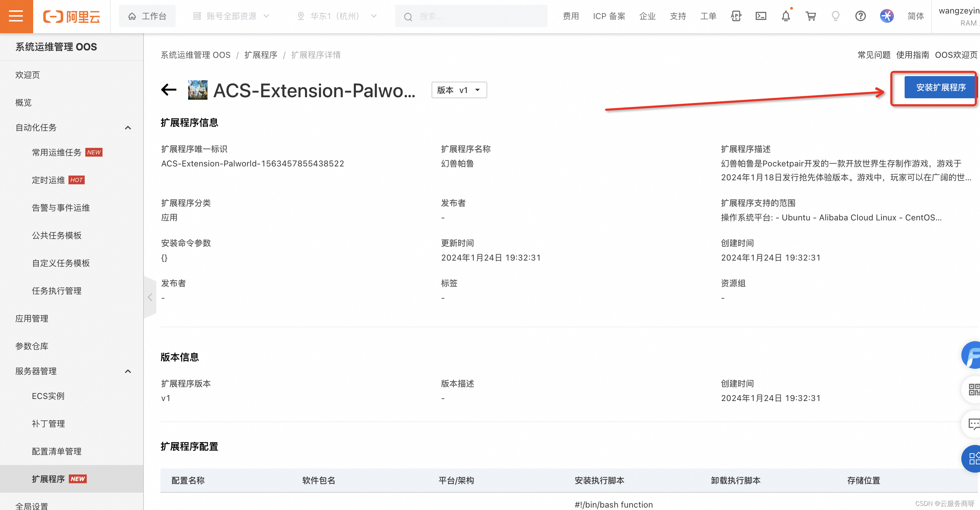Click the notification bell icon
The width and height of the screenshot is (980, 510).
coord(786,16)
